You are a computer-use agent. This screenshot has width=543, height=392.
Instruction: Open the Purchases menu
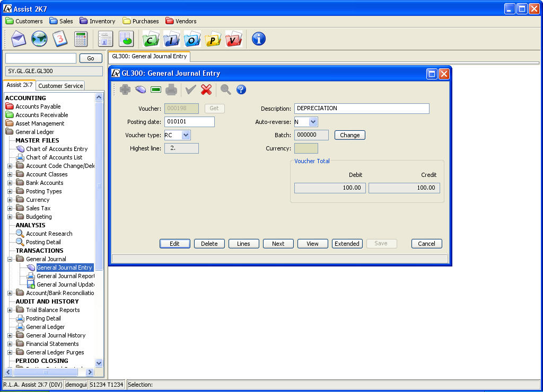tap(141, 21)
